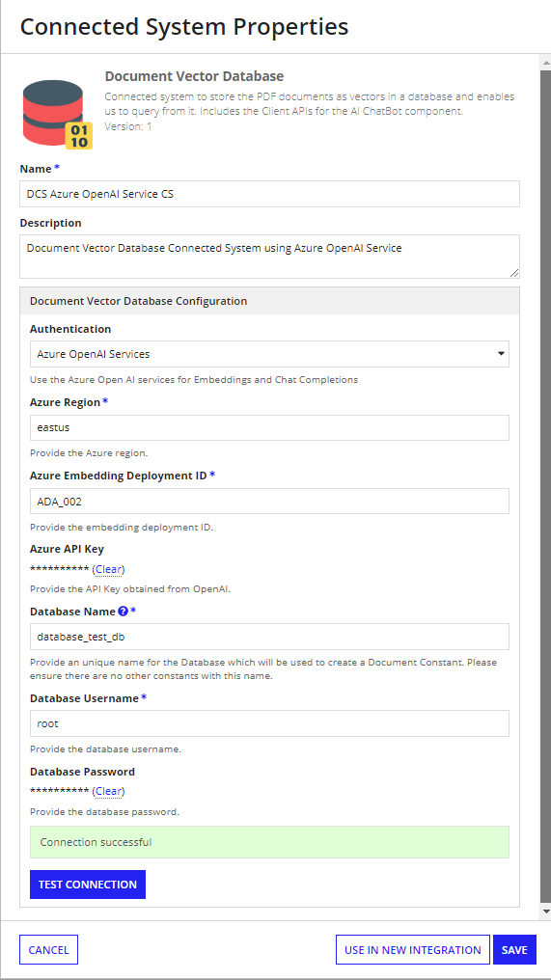This screenshot has width=551, height=980.
Task: Save the connected system properties
Action: [514, 950]
